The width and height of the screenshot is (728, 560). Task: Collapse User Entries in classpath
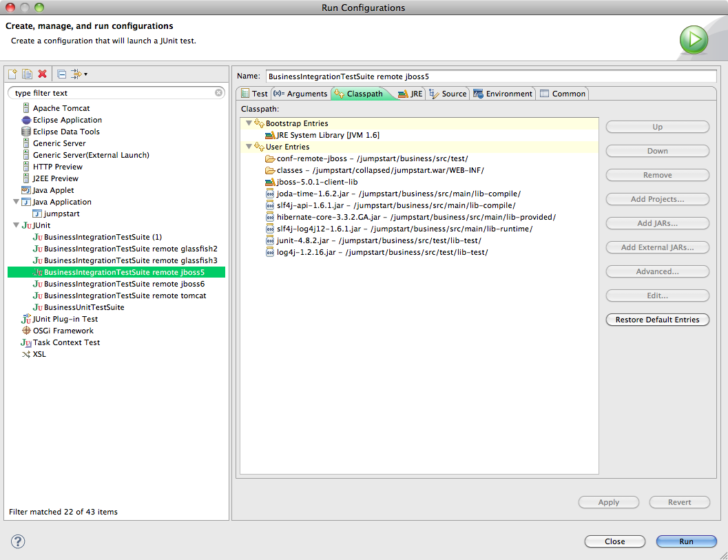coord(249,146)
